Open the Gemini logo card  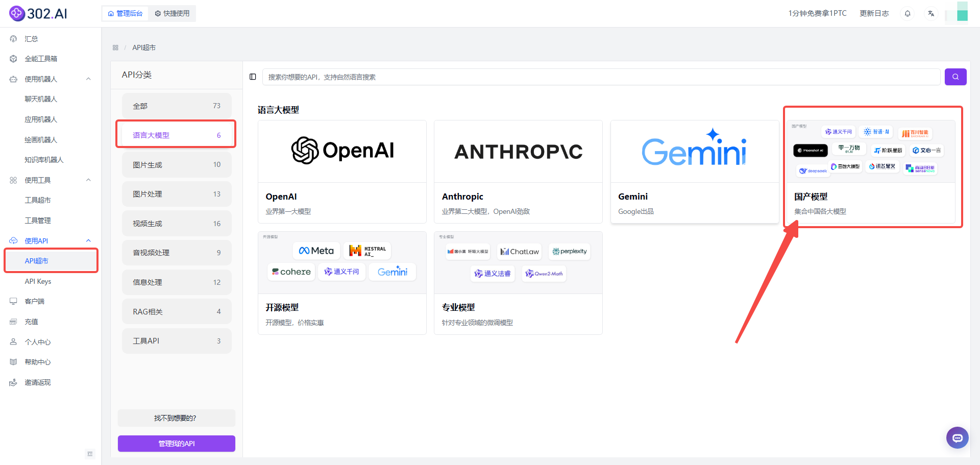(695, 172)
